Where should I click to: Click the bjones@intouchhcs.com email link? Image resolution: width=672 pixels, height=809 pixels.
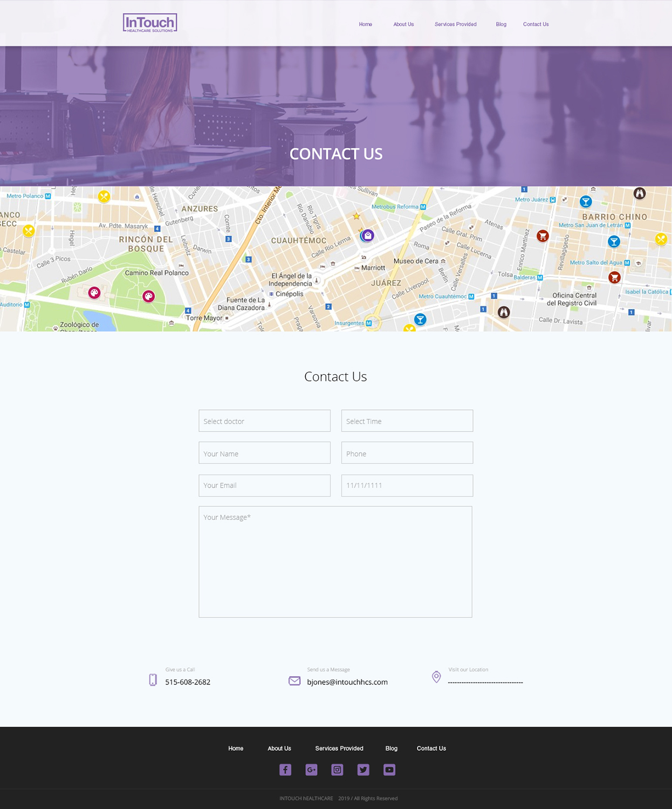pos(347,682)
